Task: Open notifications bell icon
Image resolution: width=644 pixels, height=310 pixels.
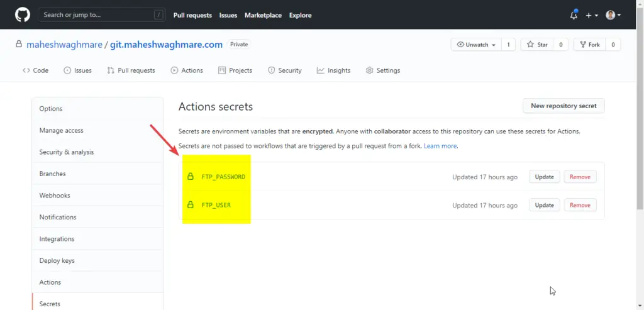Action: (574, 15)
